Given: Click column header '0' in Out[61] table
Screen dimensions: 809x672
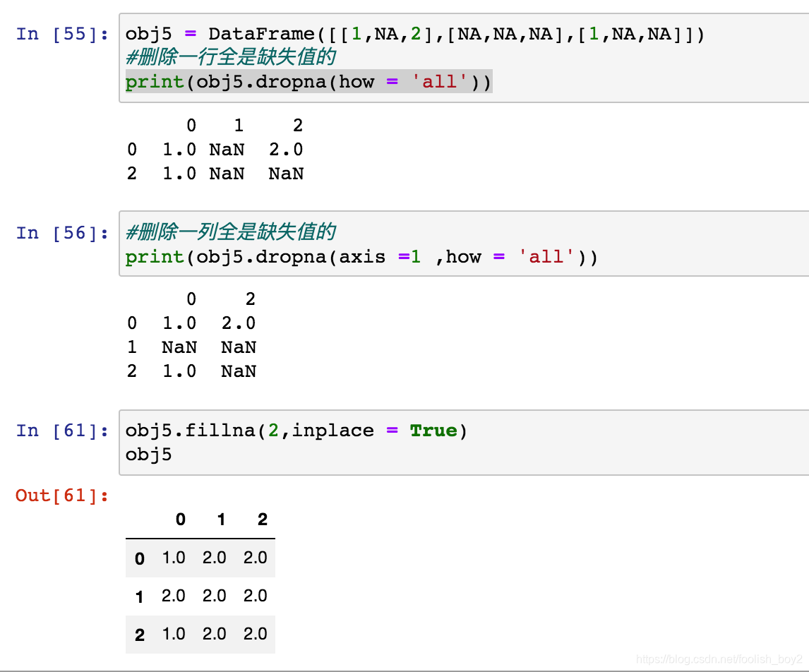Looking at the screenshot, I should click(x=181, y=520).
